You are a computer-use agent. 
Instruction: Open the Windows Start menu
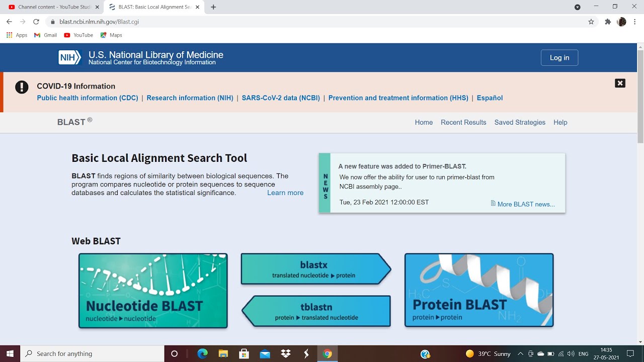tap(10, 353)
